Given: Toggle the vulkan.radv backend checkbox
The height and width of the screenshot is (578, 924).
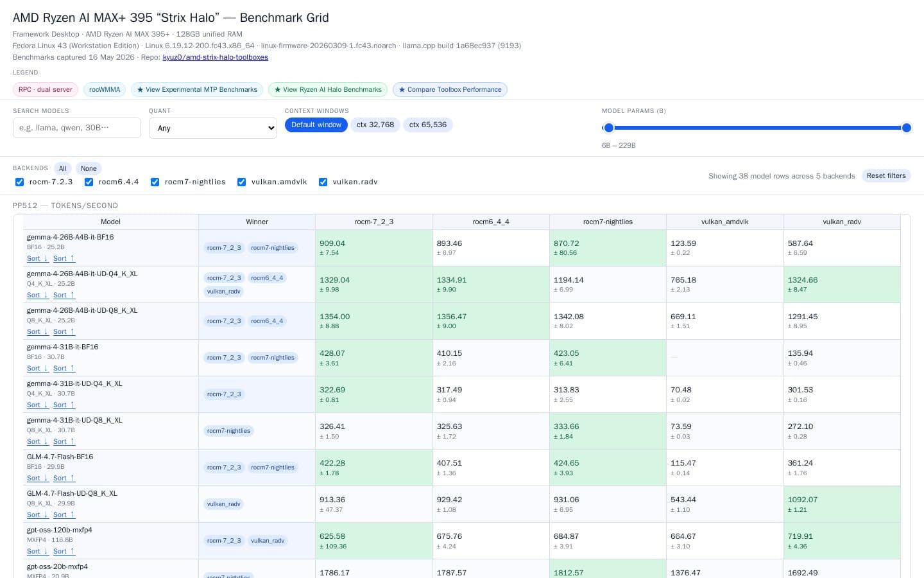Looking at the screenshot, I should 323,182.
